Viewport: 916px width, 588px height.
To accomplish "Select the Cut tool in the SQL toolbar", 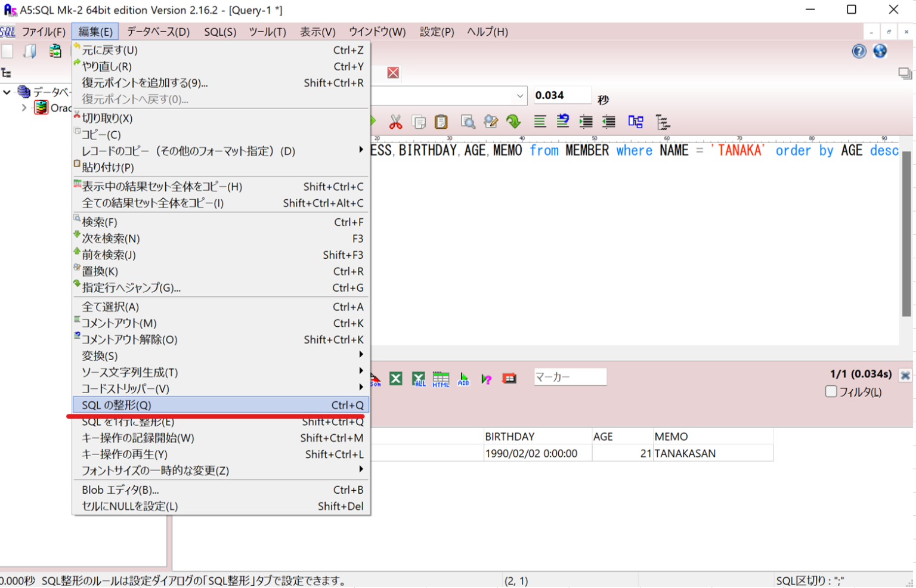I will (x=395, y=121).
